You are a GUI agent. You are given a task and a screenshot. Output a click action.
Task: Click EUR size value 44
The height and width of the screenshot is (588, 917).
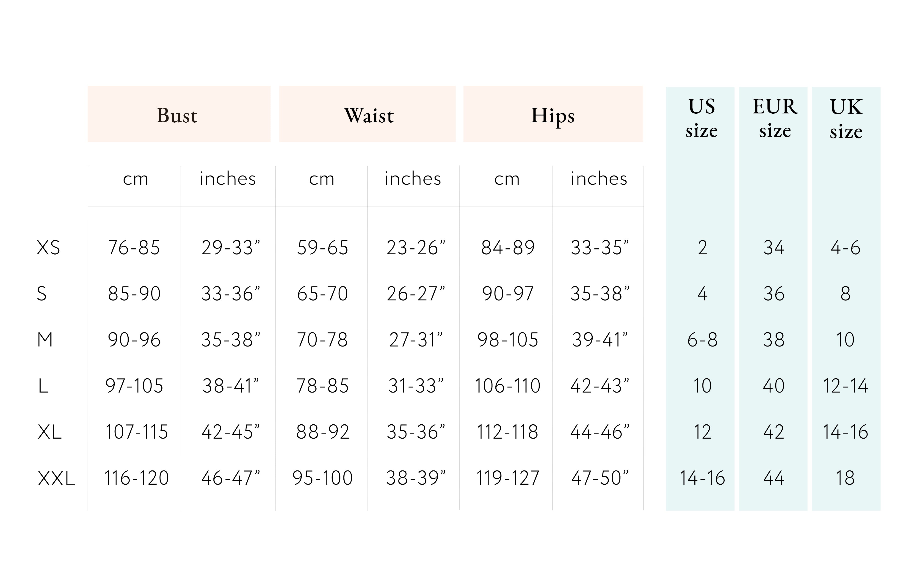click(x=774, y=478)
